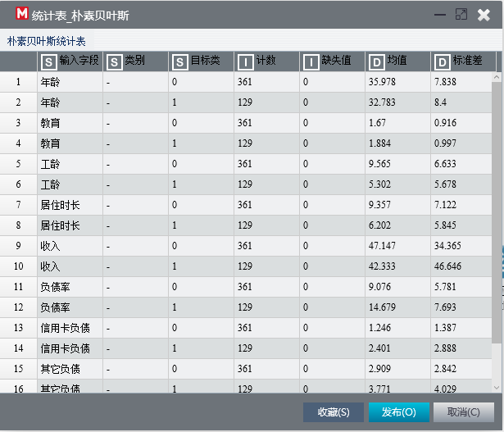504x432 pixels.
Task: Click standard deviation value 1.387
Action: tap(445, 328)
